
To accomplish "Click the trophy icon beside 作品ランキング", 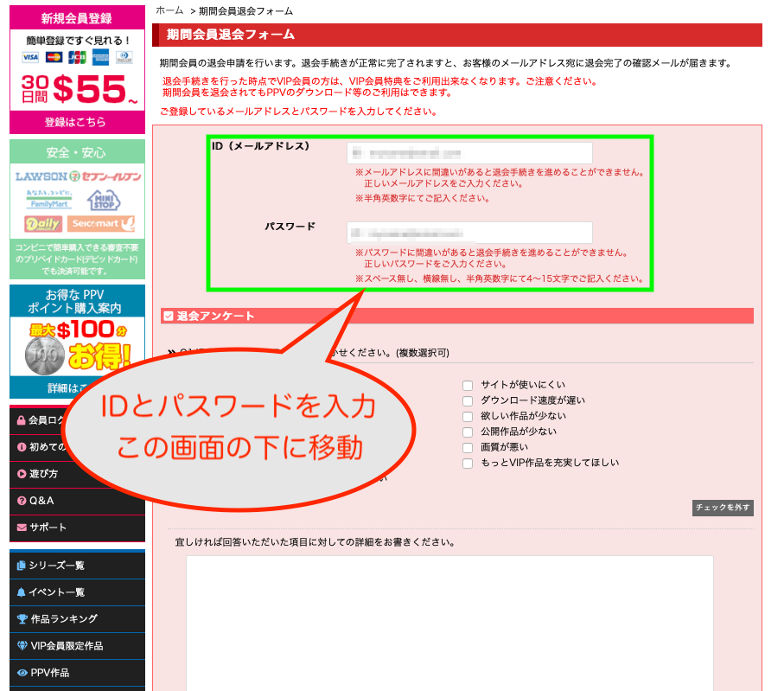I will (x=22, y=619).
